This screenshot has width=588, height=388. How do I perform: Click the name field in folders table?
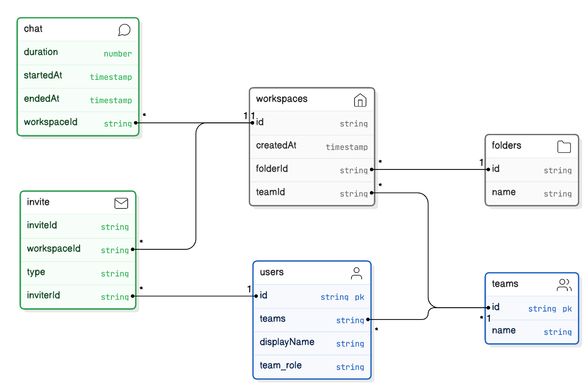tap(532, 193)
